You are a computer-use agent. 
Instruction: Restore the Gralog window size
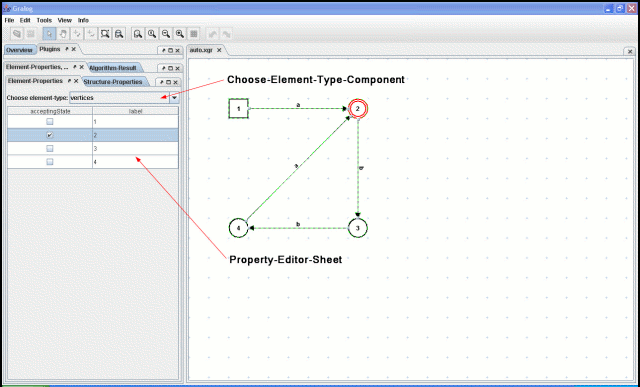coord(620,8)
